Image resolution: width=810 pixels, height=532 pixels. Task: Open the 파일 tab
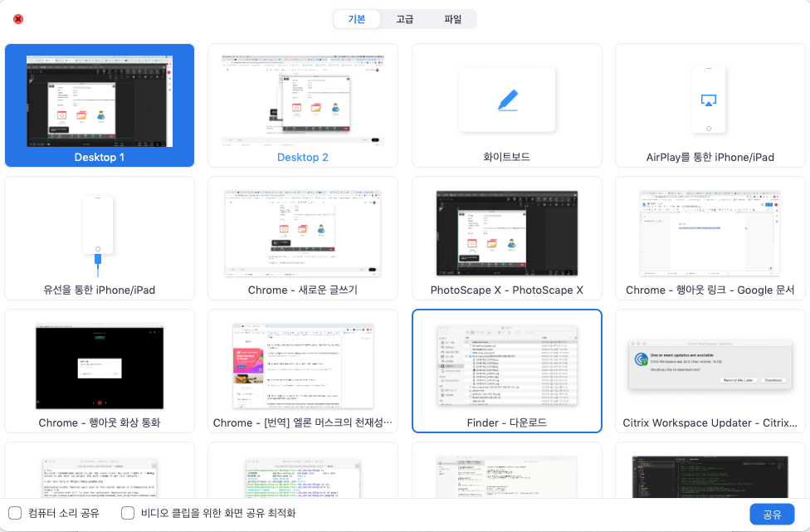point(452,19)
